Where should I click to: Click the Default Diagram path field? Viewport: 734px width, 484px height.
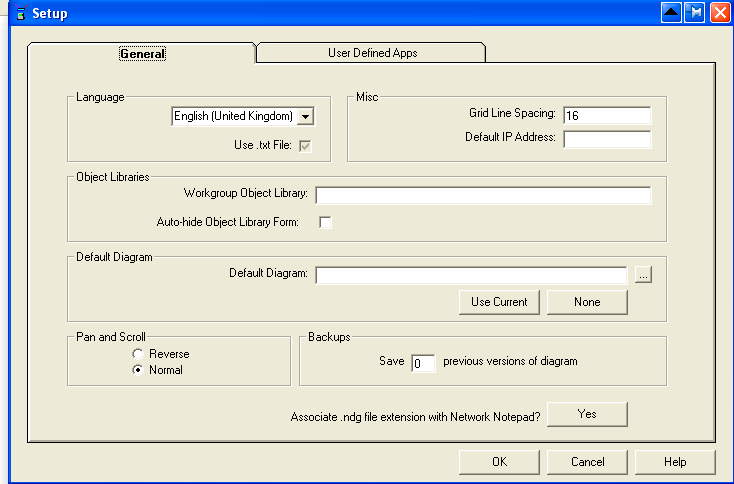click(x=471, y=275)
